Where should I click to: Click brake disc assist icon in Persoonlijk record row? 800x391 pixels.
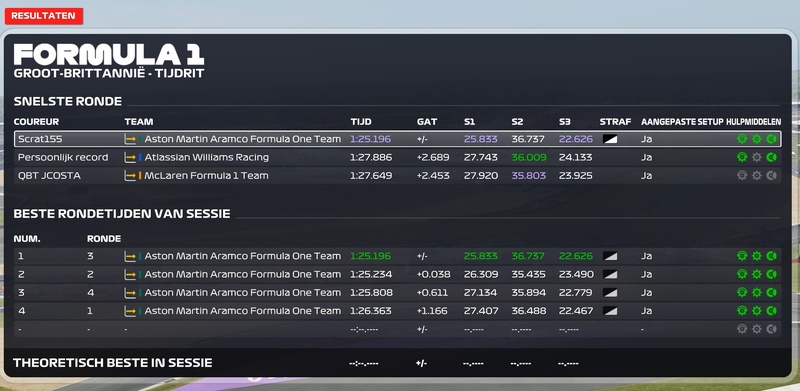coord(771,157)
